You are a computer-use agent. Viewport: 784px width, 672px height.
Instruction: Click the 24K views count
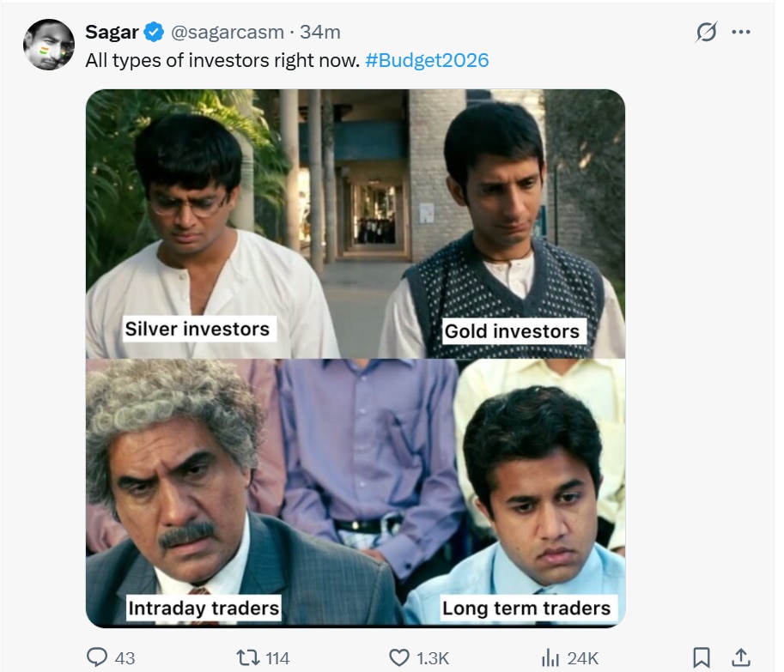pos(583,658)
